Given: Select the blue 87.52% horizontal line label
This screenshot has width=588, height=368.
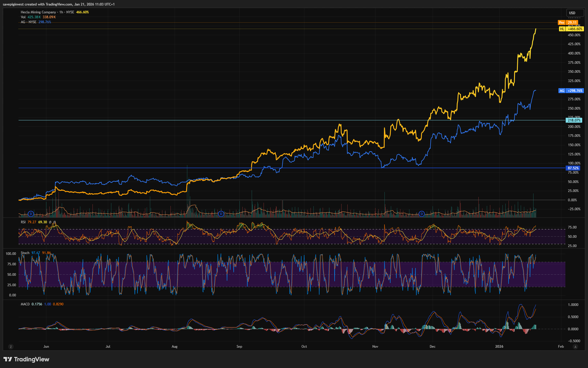Looking at the screenshot, I should 573,168.
